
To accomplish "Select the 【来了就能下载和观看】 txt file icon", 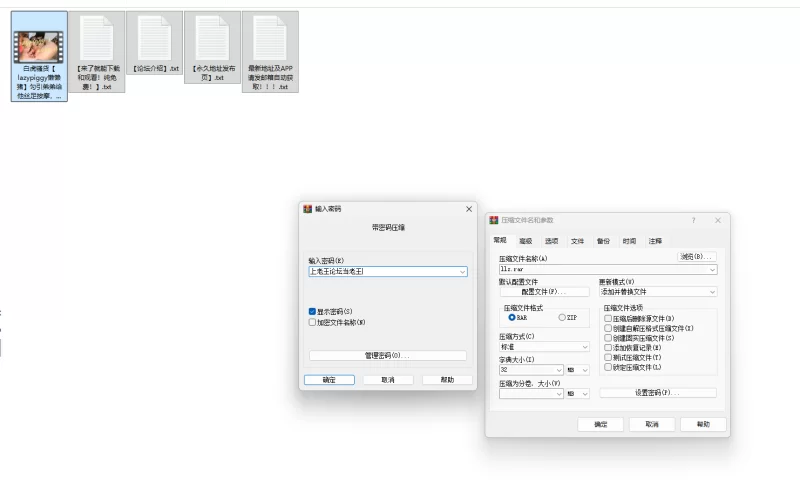I will pyautogui.click(x=96, y=38).
